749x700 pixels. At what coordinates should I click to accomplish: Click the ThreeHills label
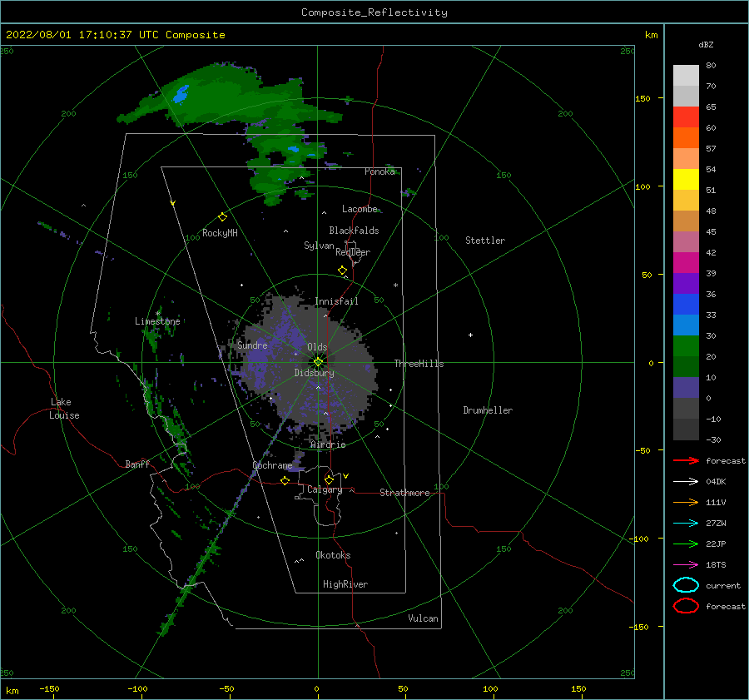pos(419,364)
